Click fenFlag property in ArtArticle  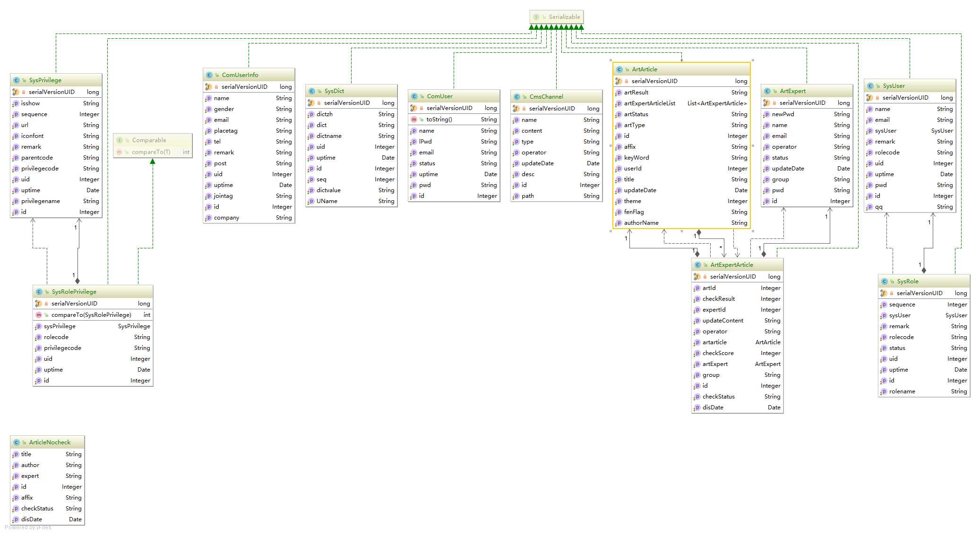click(x=681, y=212)
